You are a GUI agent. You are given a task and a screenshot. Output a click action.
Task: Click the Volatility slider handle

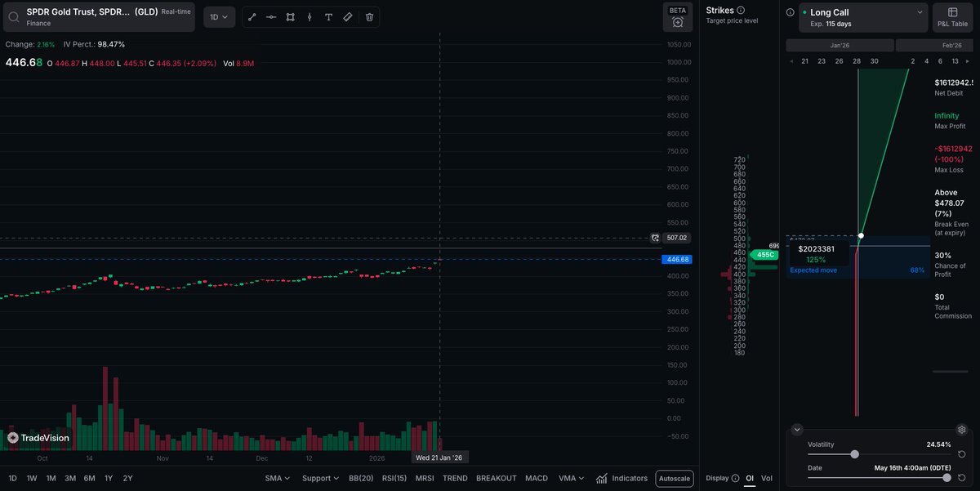pos(855,454)
